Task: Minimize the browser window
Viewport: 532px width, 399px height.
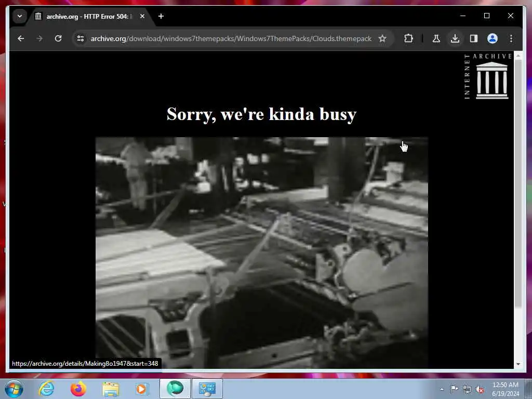Action: [463, 16]
